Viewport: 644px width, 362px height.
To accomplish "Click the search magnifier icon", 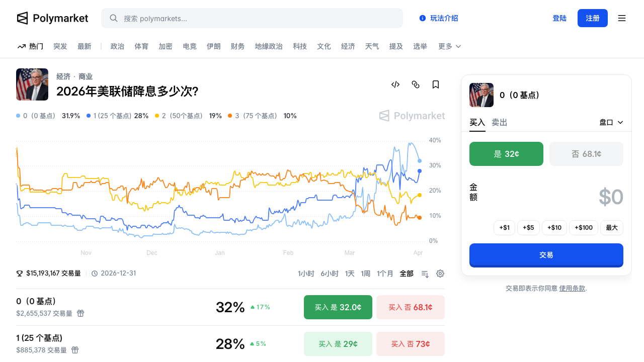I will [x=114, y=18].
